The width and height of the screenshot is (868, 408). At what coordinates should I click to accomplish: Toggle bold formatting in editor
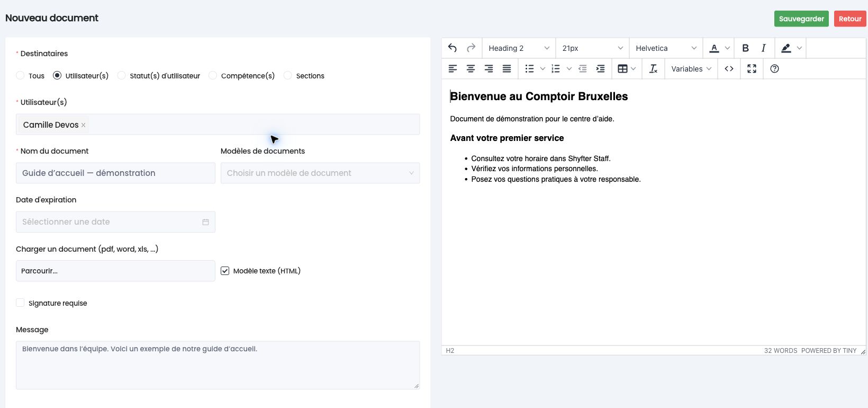[x=745, y=48]
